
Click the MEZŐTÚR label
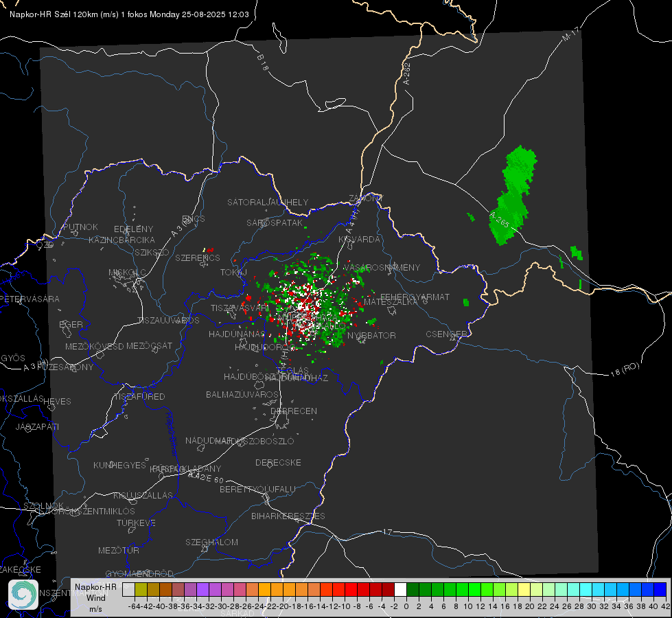click(x=119, y=550)
